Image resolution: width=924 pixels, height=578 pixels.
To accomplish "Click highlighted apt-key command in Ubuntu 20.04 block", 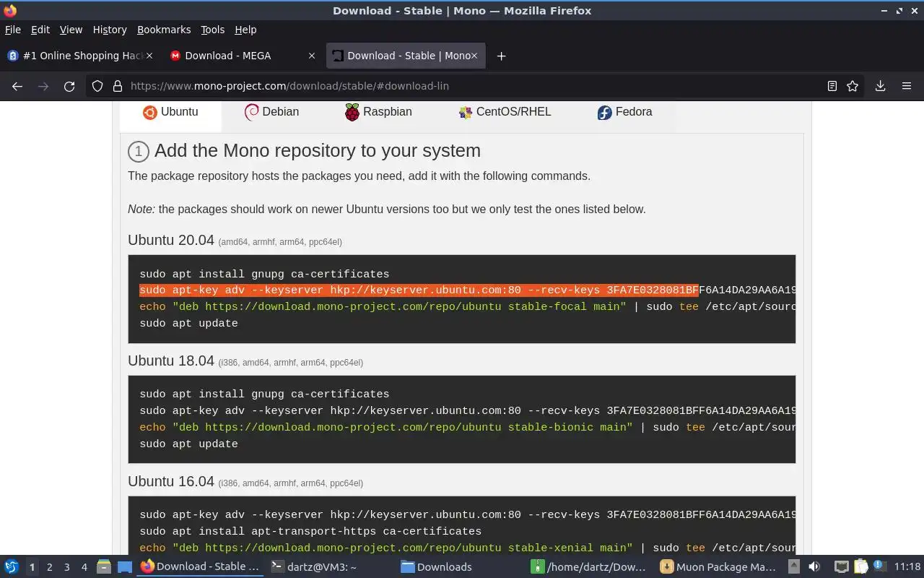I will (419, 290).
